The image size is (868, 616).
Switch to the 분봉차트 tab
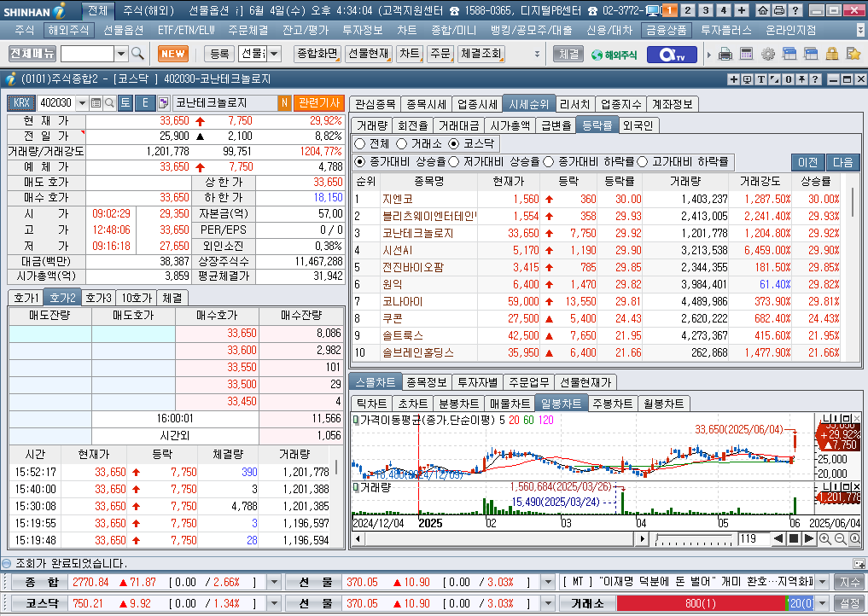[458, 404]
